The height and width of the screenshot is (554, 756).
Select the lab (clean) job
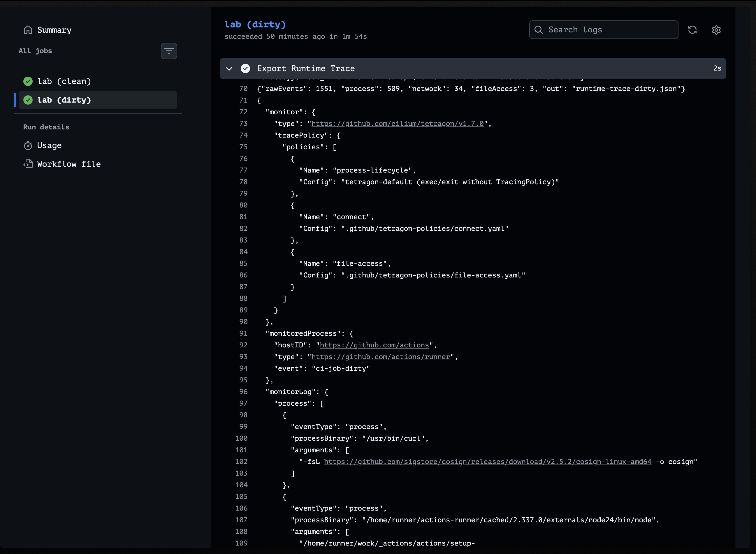pos(98,81)
